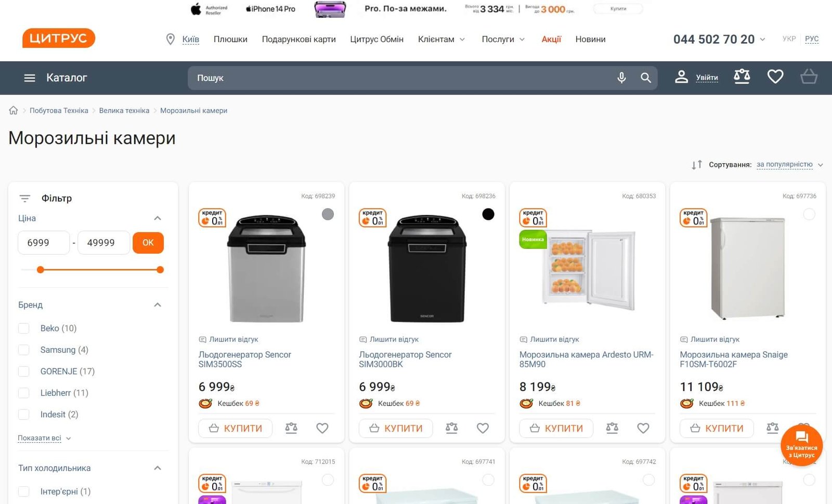Open wishlist heart icon in header
This screenshot has height=504, width=832.
click(775, 77)
